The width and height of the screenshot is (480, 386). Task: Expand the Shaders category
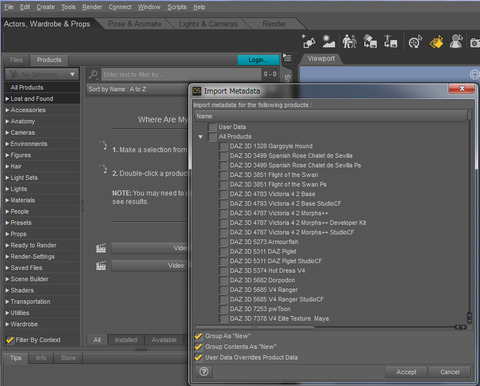click(7, 290)
